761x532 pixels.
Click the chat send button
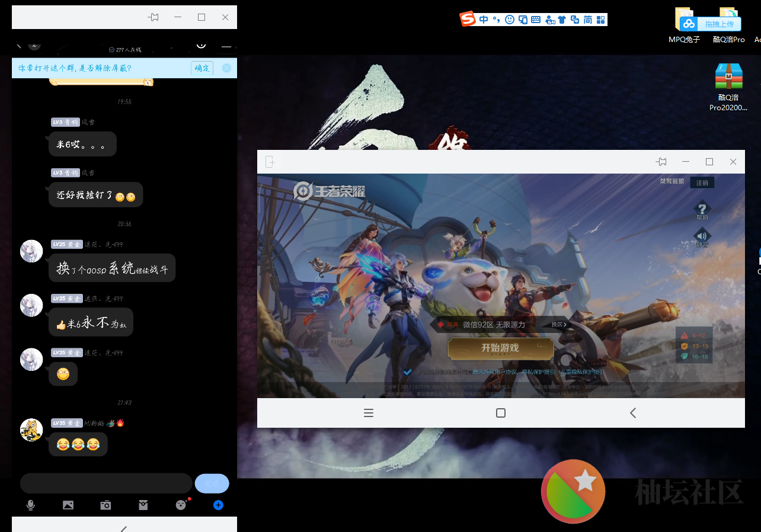click(x=212, y=483)
